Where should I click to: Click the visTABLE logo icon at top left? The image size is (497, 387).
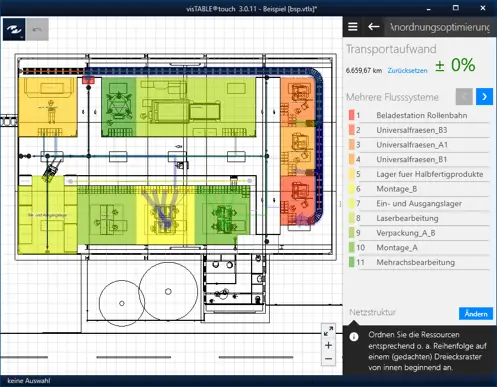tap(14, 30)
